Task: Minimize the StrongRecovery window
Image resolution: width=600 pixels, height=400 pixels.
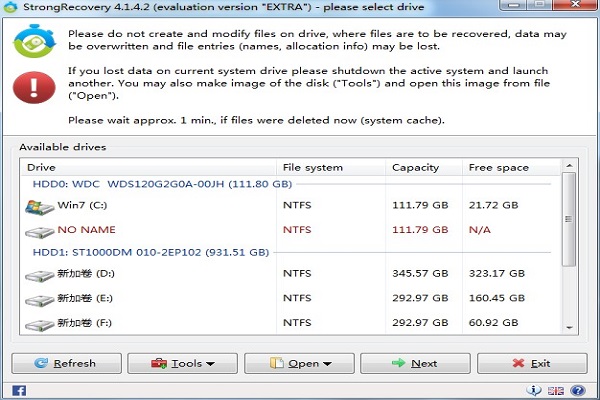Action: [514, 5]
